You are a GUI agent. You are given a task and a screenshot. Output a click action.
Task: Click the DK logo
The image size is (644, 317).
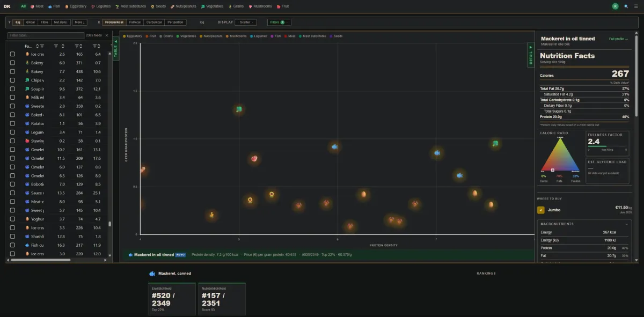pyautogui.click(x=8, y=6)
